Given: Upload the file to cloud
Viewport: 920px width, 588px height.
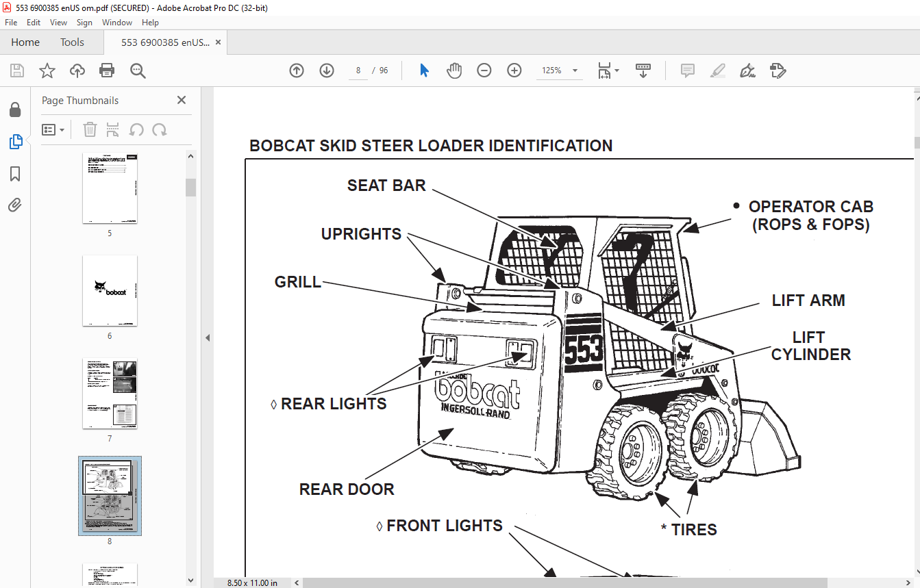Looking at the screenshot, I should coord(77,71).
